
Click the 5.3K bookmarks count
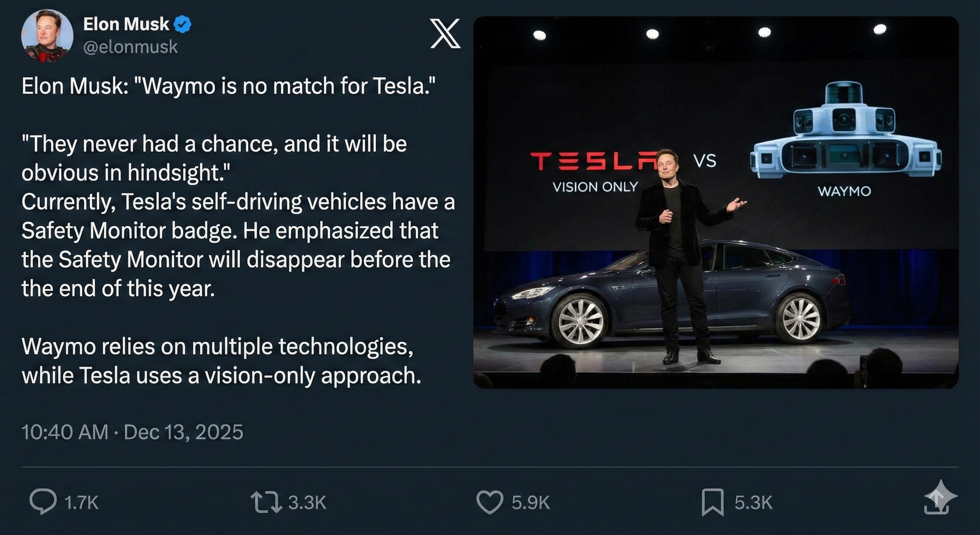coord(753,503)
